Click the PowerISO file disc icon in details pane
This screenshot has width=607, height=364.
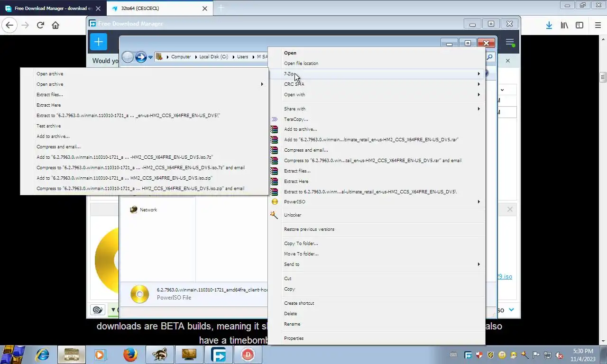pos(139,294)
